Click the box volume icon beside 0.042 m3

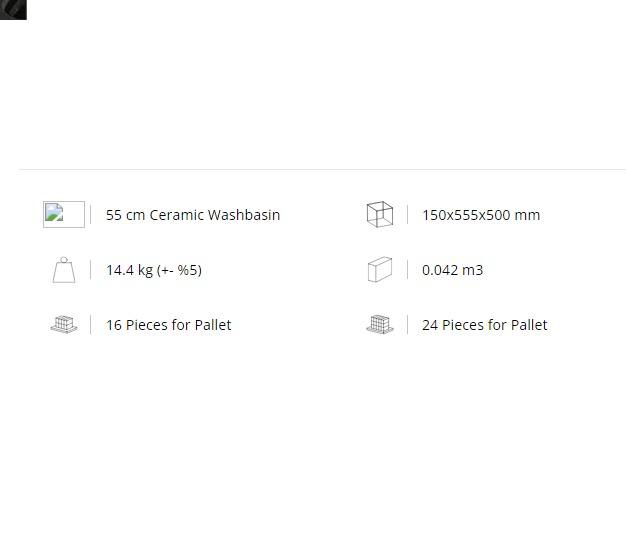(x=380, y=269)
